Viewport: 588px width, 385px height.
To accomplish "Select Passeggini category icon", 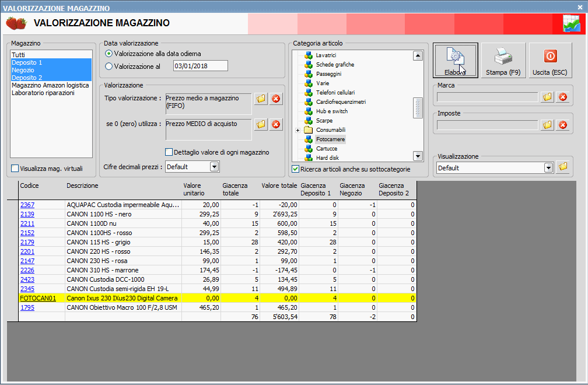I will pos(308,74).
